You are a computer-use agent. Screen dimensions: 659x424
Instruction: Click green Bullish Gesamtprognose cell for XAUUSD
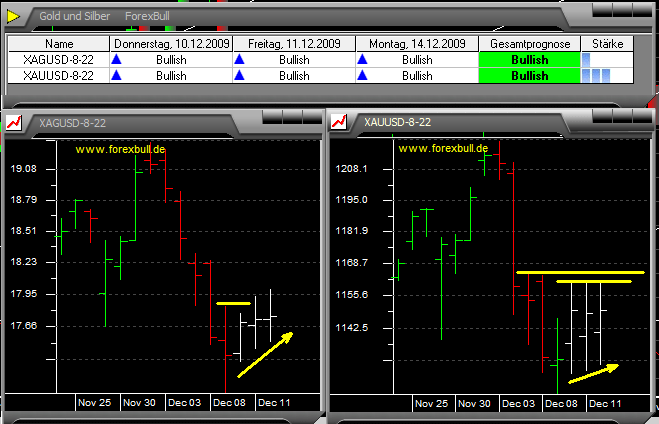click(x=529, y=76)
